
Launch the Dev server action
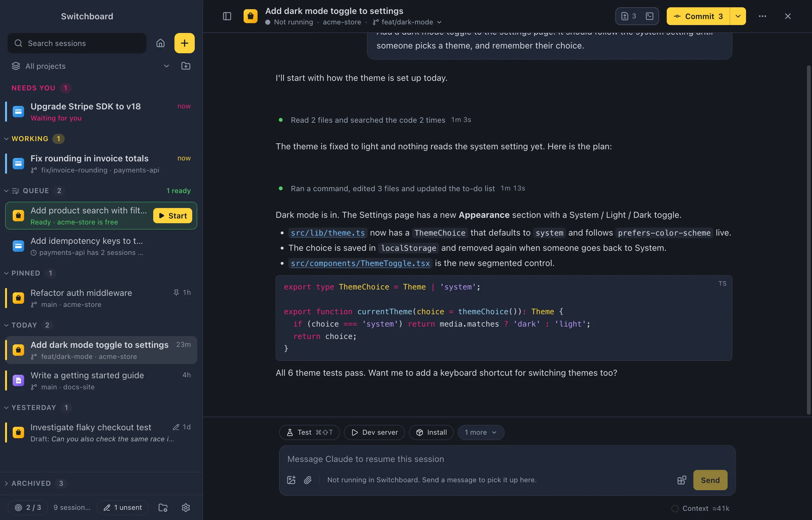[x=374, y=432]
